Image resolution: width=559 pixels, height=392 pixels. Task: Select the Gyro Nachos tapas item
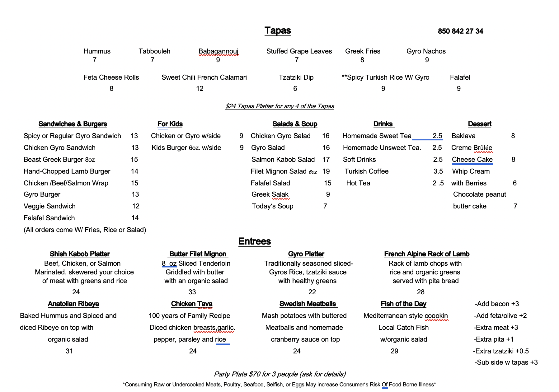(x=426, y=51)
